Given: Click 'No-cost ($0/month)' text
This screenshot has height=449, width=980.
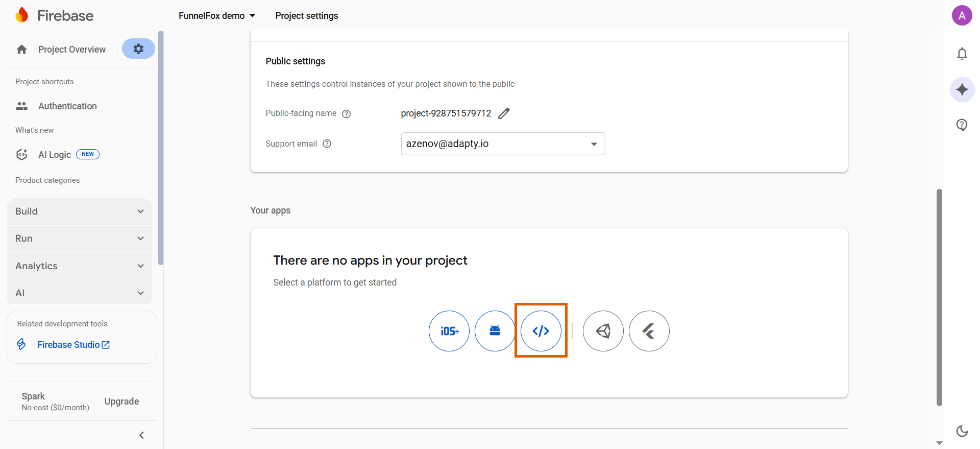Looking at the screenshot, I should (x=56, y=408).
